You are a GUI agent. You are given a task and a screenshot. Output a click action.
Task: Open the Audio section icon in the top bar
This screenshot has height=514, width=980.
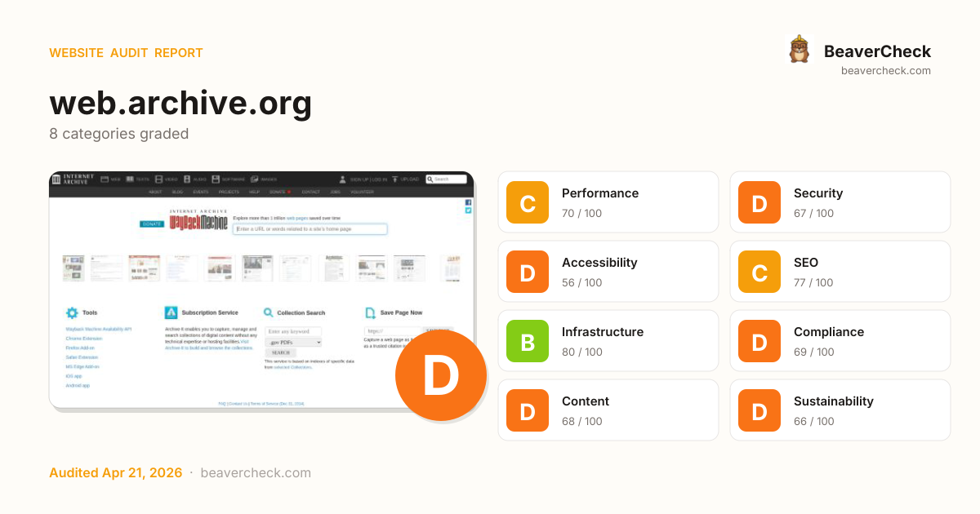pos(188,179)
